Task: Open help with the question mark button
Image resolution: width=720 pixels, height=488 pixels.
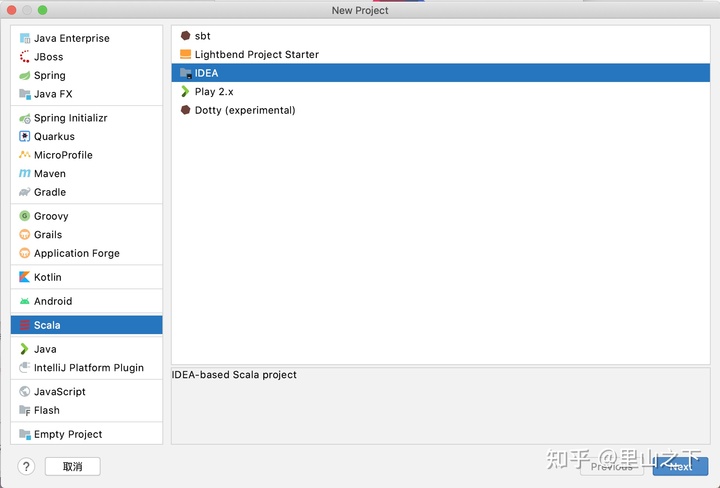Action: (x=27, y=466)
